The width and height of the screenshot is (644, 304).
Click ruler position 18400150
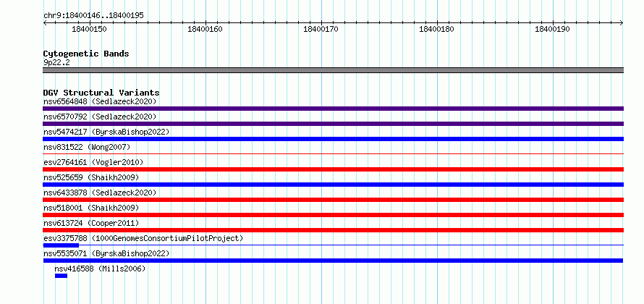tap(89, 29)
